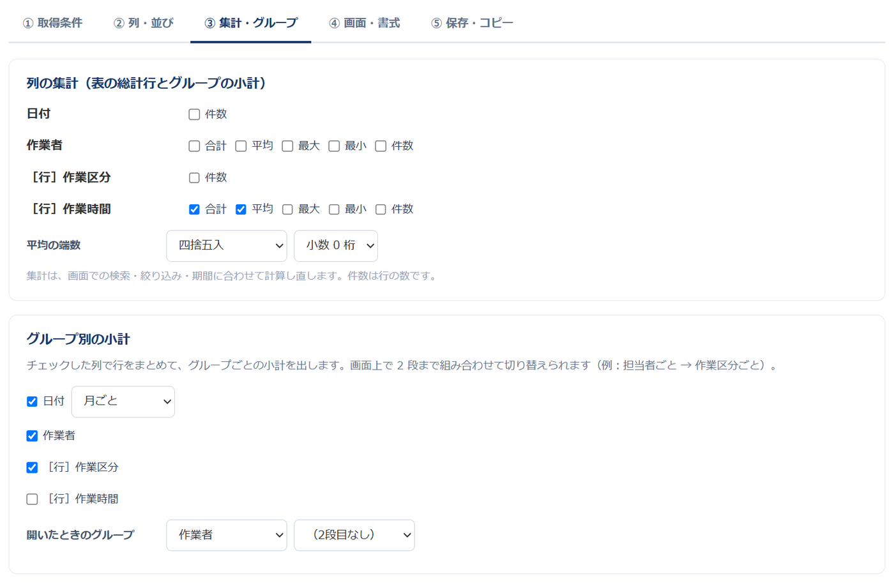Click the ［行］作業時間 row label in 列の集計
Viewport: 894px width, 588px height.
[69, 209]
